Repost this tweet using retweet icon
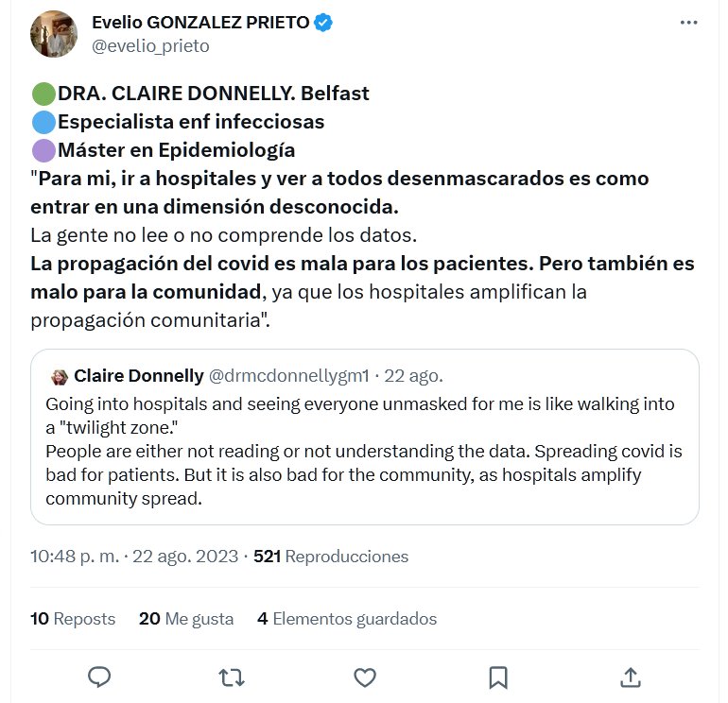Image resolution: width=728 pixels, height=703 pixels. point(233,677)
